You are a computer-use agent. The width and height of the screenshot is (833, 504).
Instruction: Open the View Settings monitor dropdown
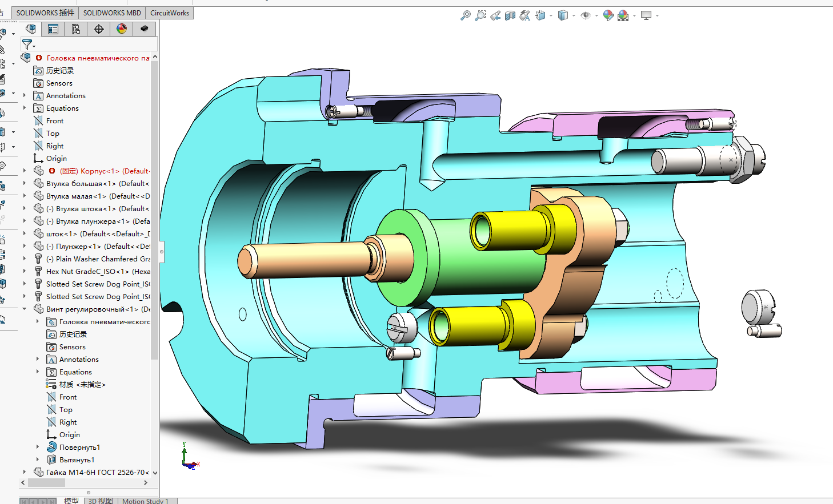click(657, 16)
